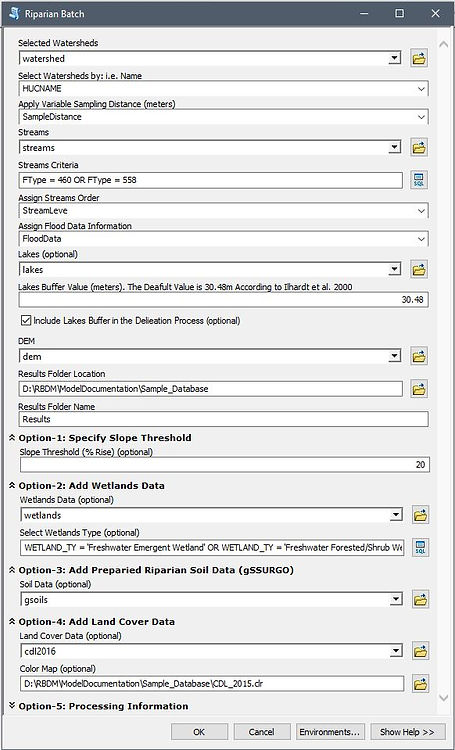
Task: Browse for Color Map file
Action: 420,684
